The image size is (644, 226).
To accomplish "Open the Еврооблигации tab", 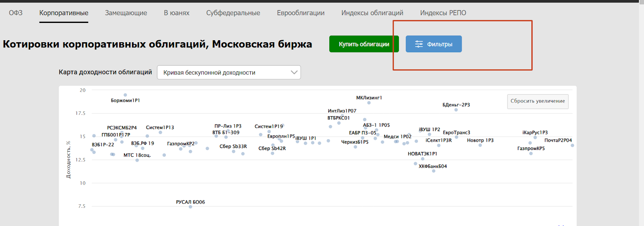I will tap(301, 13).
